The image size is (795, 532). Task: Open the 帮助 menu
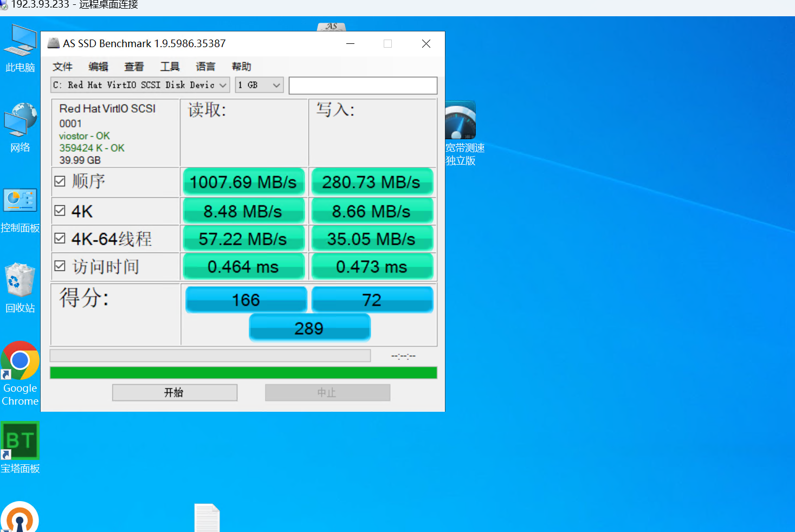click(241, 67)
